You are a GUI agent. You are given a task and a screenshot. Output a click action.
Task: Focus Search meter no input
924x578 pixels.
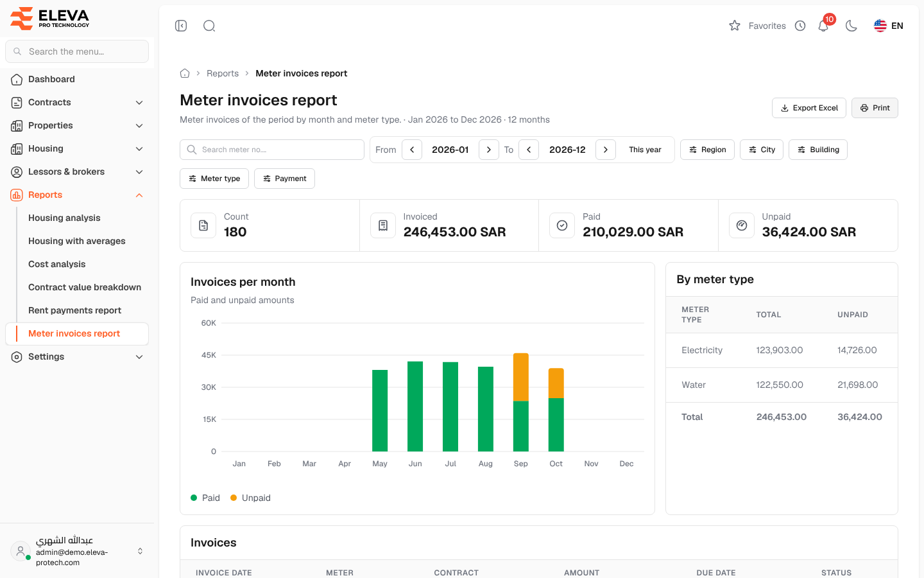272,150
